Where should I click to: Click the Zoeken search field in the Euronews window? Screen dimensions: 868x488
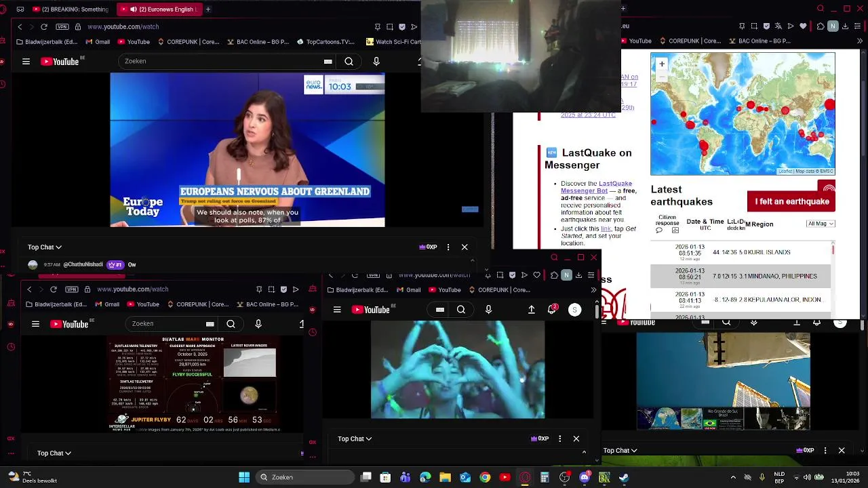tap(220, 61)
